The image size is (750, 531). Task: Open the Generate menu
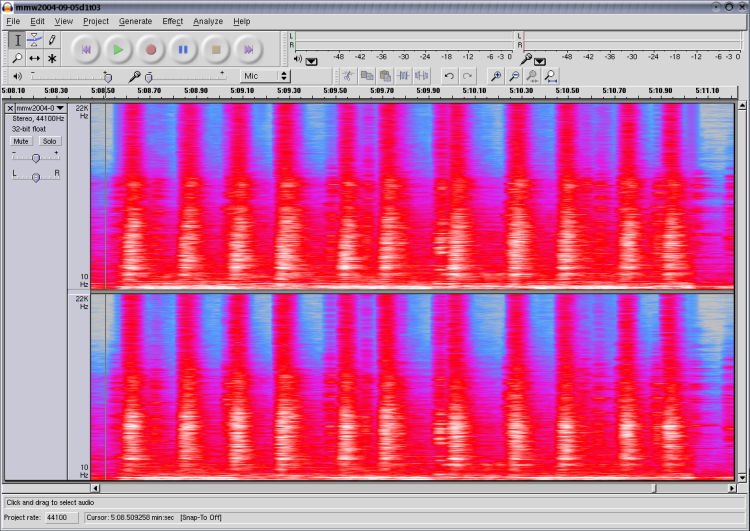[135, 21]
